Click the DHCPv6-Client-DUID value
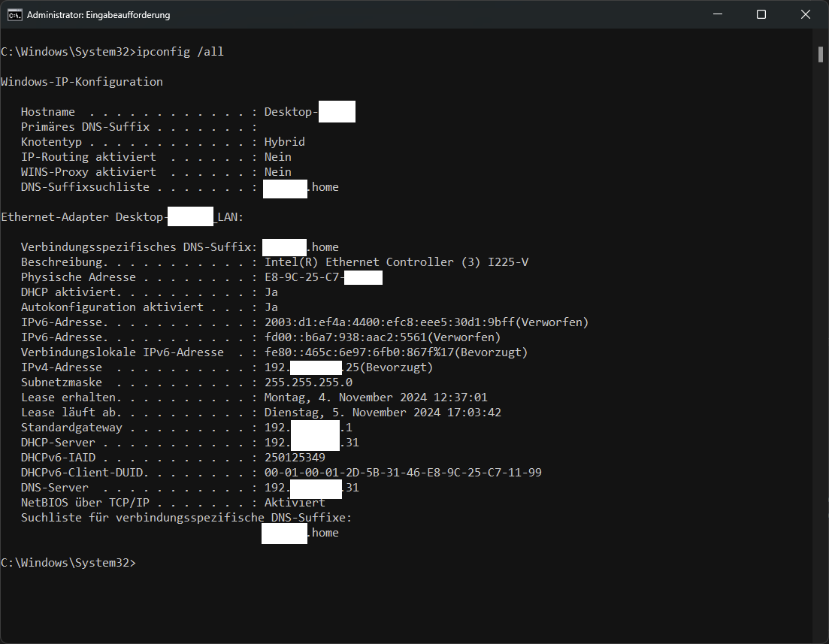Viewport: 829px width, 644px height. (403, 473)
